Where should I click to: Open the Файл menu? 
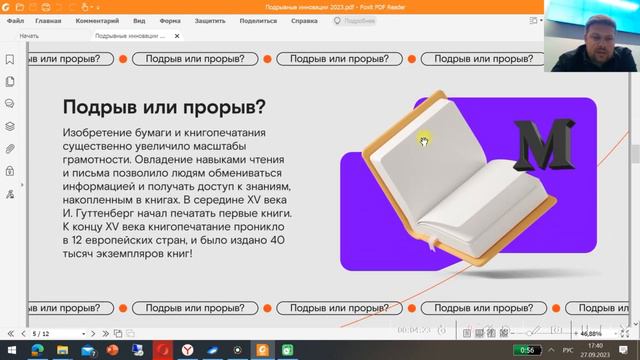15,21
